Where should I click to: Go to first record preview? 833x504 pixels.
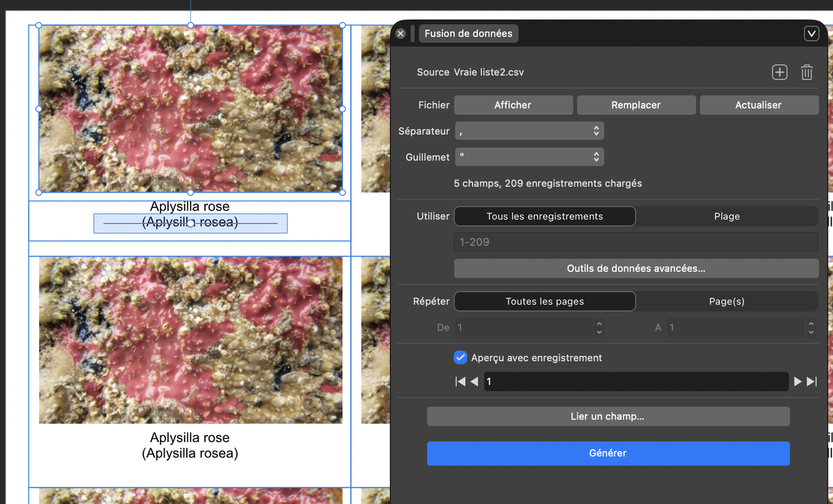[x=461, y=382]
